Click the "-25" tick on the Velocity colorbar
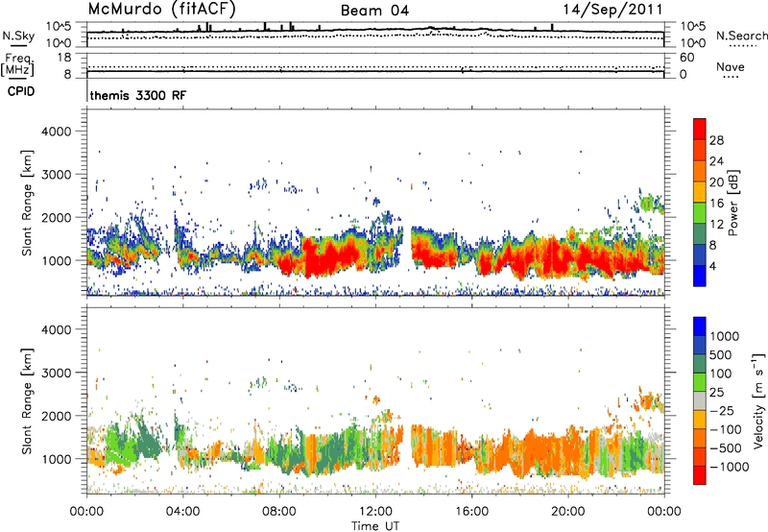Screen dimensions: 768x532 click(722, 410)
